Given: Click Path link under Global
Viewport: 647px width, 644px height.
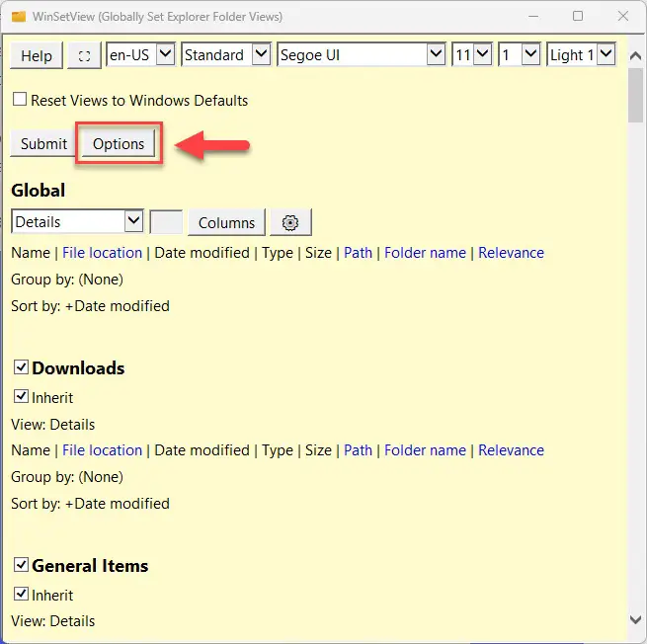Looking at the screenshot, I should pos(358,253).
